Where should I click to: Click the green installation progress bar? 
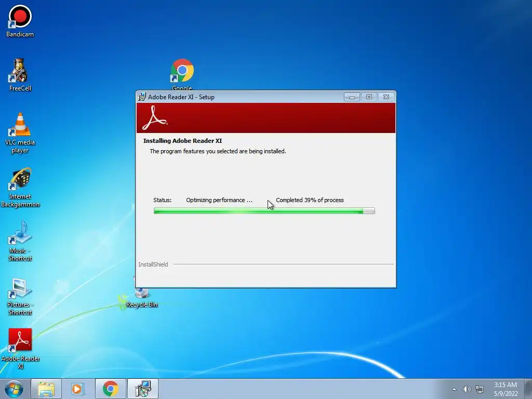click(264, 211)
